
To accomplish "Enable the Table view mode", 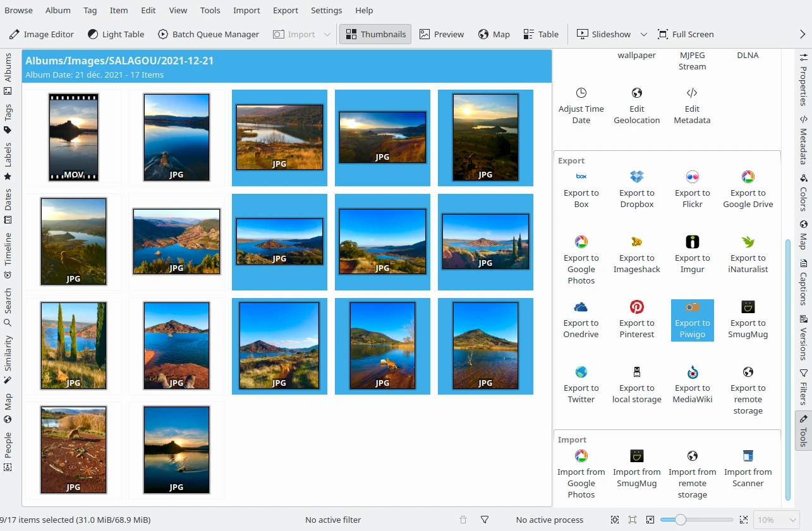I will tap(541, 34).
